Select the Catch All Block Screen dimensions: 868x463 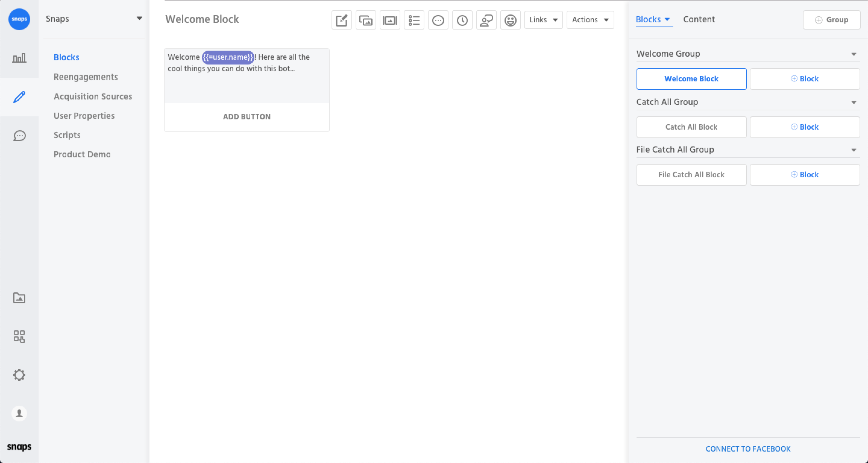click(691, 127)
